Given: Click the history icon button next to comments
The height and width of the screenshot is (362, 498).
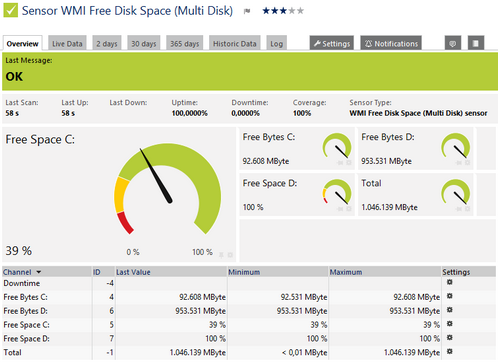Looking at the screenshot, I should pyautogui.click(x=476, y=43).
